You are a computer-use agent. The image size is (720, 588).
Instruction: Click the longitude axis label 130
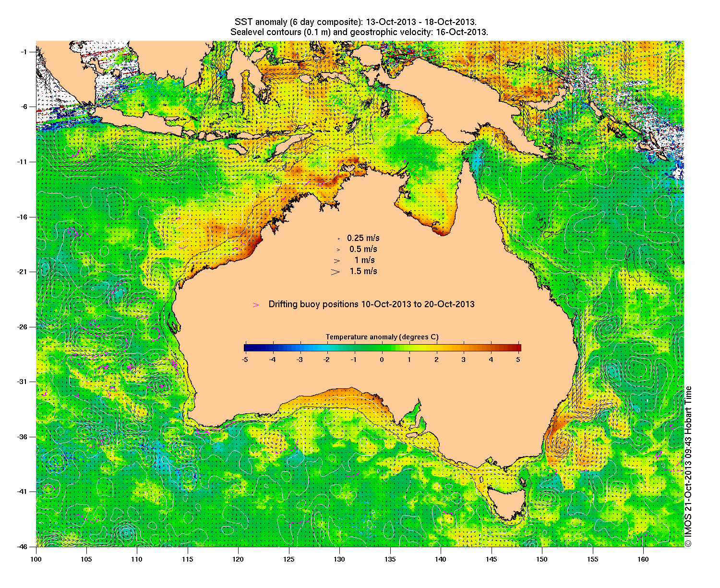(x=339, y=559)
